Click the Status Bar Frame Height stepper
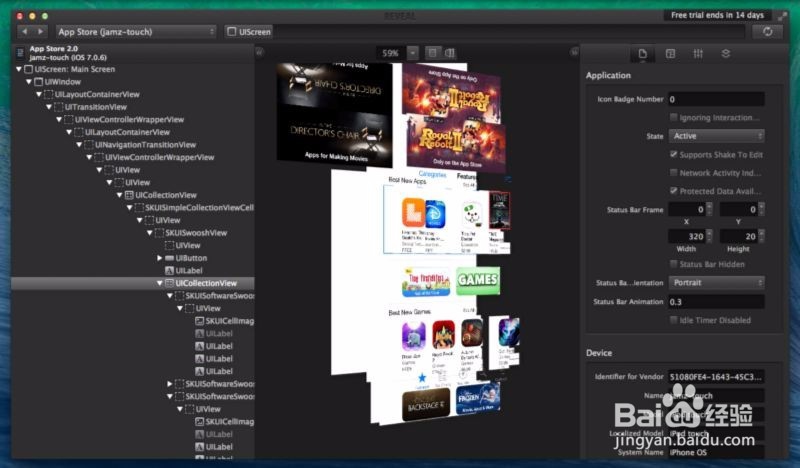Viewport: 800px width, 468px height. [x=761, y=236]
